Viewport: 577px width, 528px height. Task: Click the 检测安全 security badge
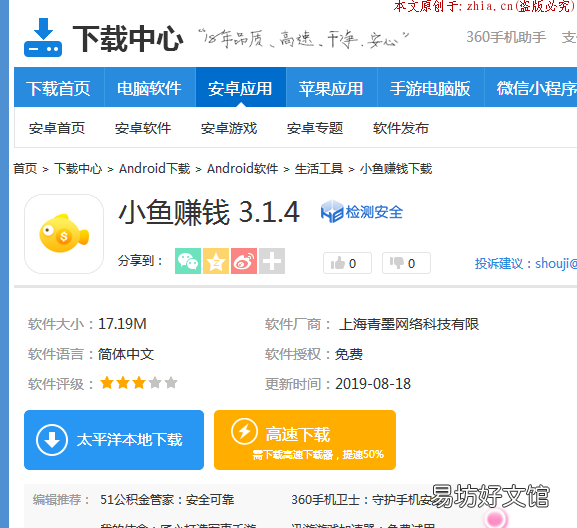tap(362, 212)
